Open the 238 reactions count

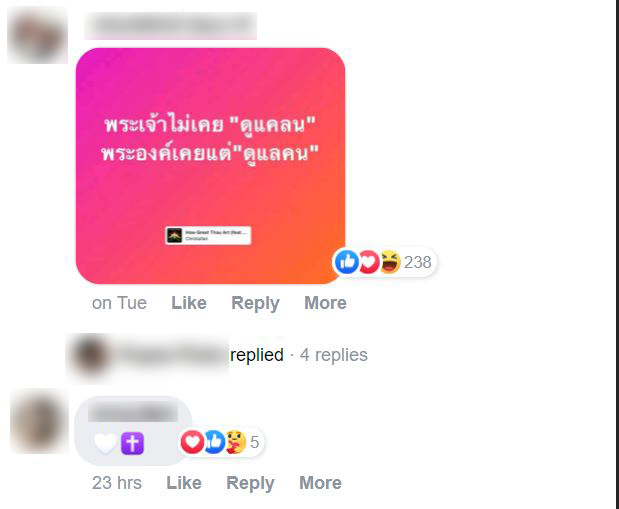[417, 262]
